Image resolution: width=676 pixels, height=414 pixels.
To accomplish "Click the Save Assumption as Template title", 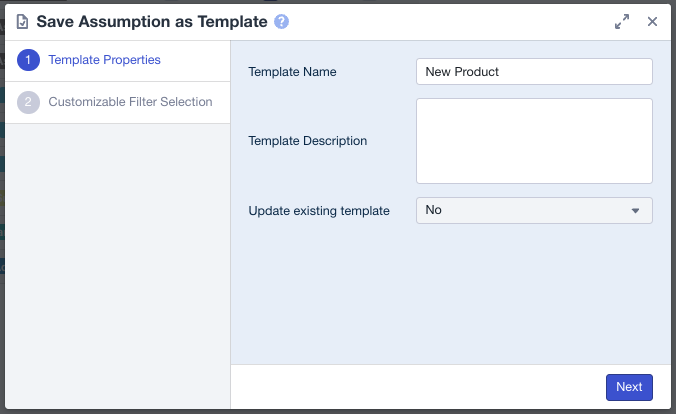I will coord(152,21).
